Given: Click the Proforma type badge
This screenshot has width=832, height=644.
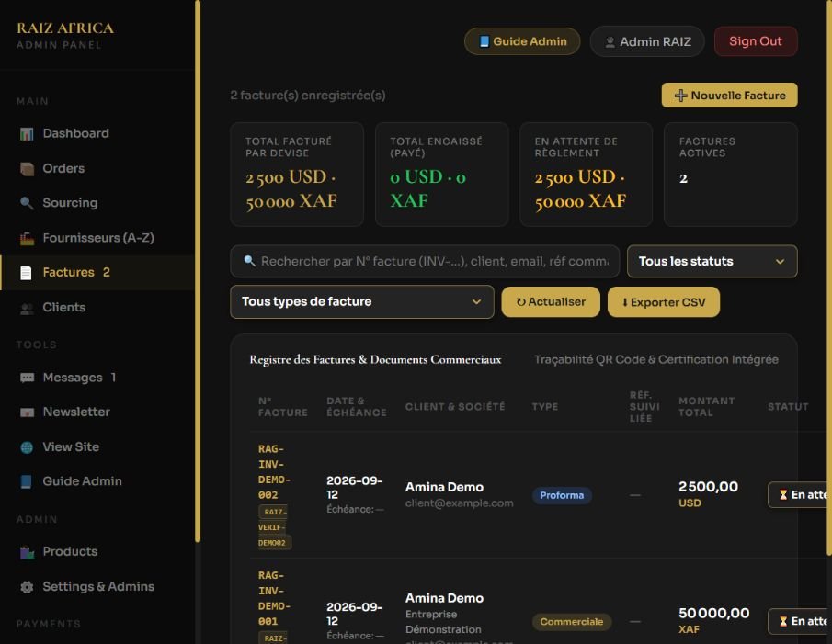Looking at the screenshot, I should 562,495.
